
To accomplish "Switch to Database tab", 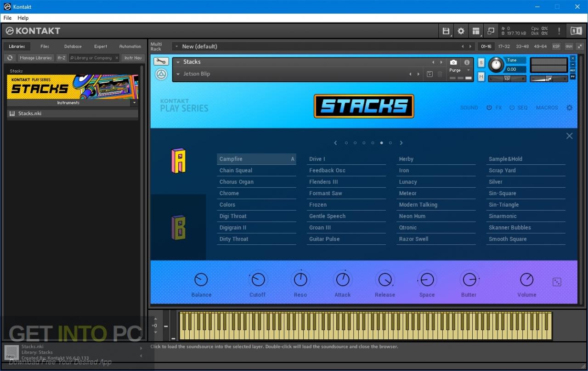I will click(x=73, y=46).
